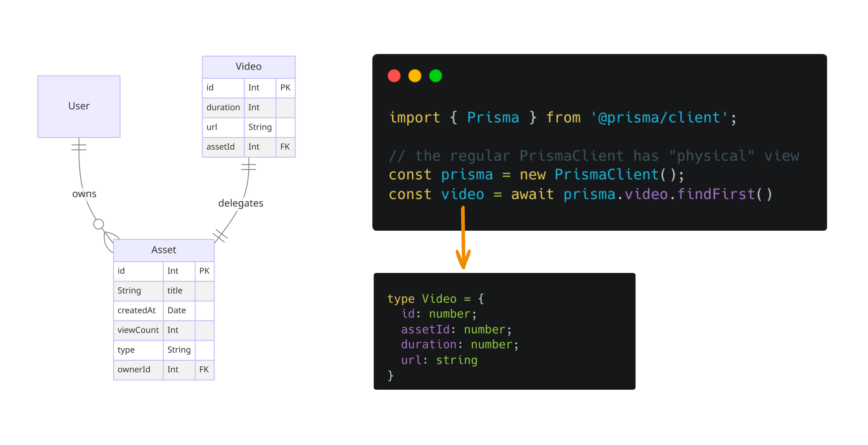
Task: Click the double-bar marker below User entity
Action: [79, 147]
